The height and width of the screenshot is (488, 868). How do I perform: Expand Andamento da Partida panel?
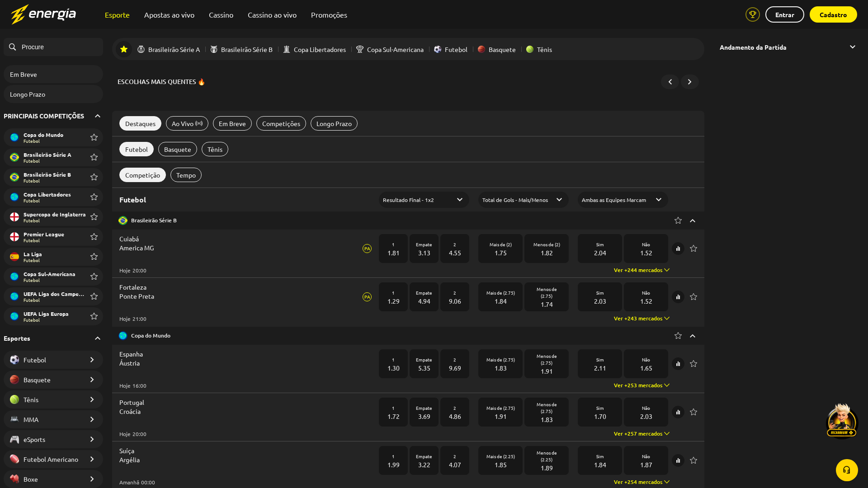click(853, 47)
